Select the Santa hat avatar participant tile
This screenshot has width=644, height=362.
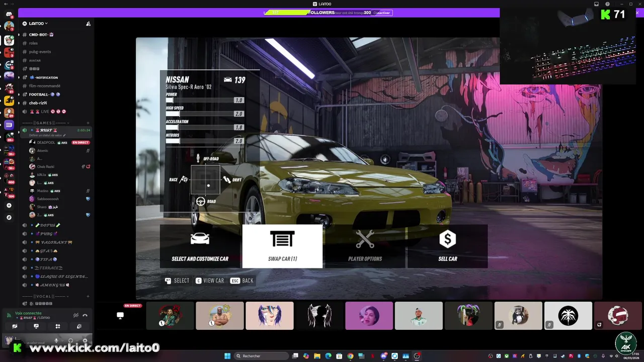click(618, 316)
